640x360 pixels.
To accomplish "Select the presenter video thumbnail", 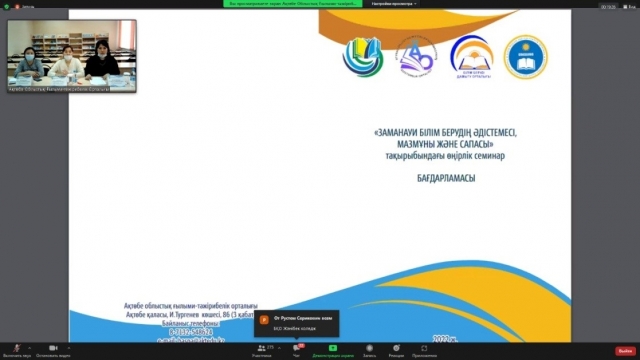I will coord(72,56).
